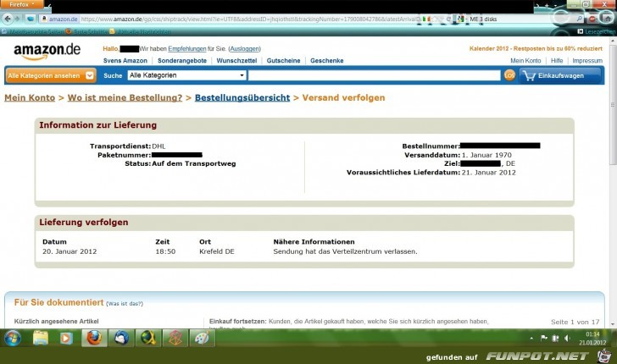The width and height of the screenshot is (617, 364).
Task: Click the Ausloggen link
Action: tap(244, 49)
